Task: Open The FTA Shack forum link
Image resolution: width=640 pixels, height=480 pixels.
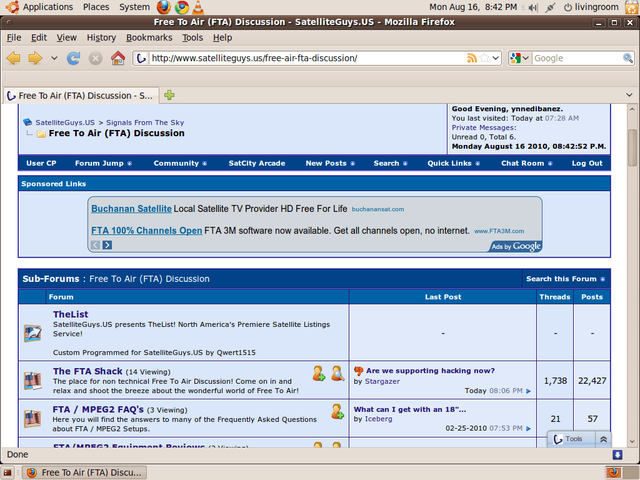Action: click(x=87, y=371)
